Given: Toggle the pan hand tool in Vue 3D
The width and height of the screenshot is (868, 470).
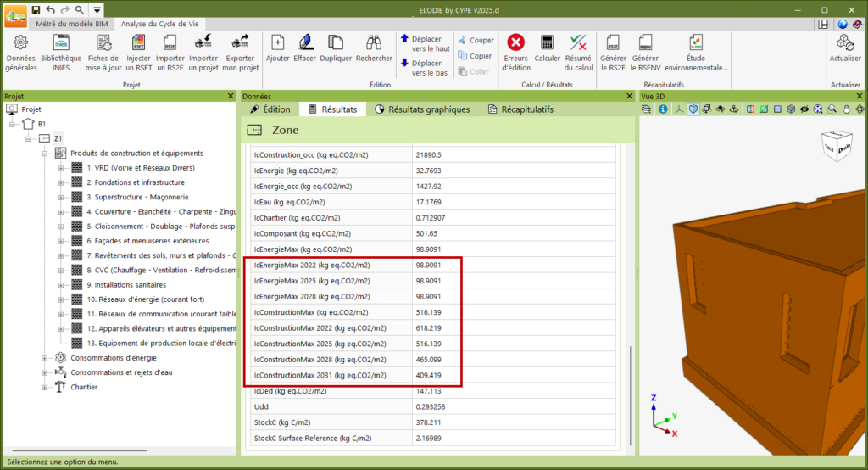Looking at the screenshot, I should point(847,109).
